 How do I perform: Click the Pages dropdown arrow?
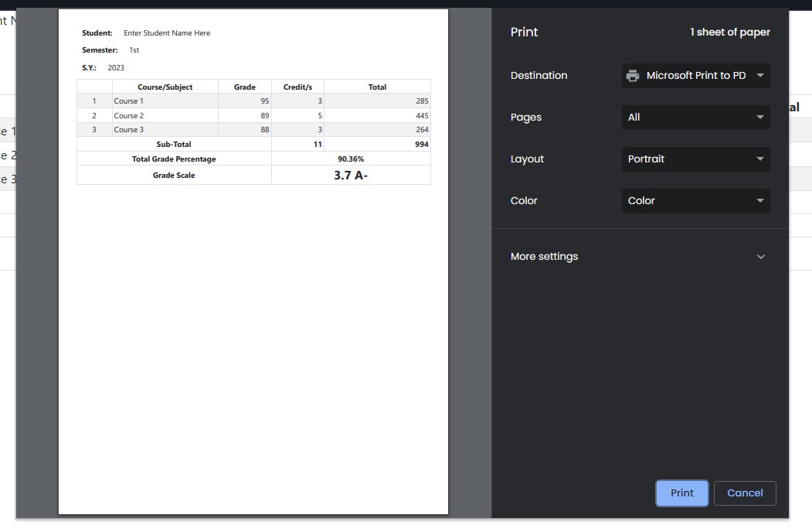[x=760, y=117]
